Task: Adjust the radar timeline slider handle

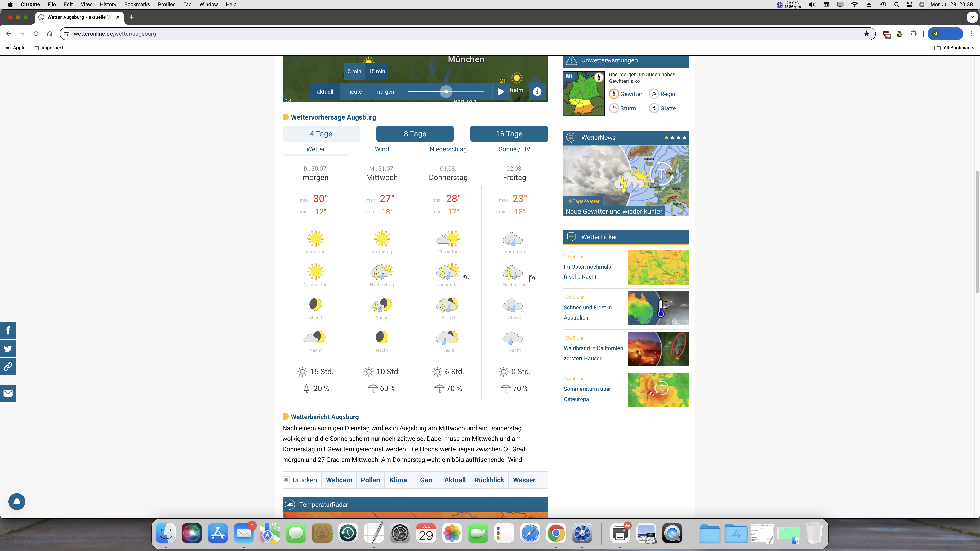Action: coord(446,92)
